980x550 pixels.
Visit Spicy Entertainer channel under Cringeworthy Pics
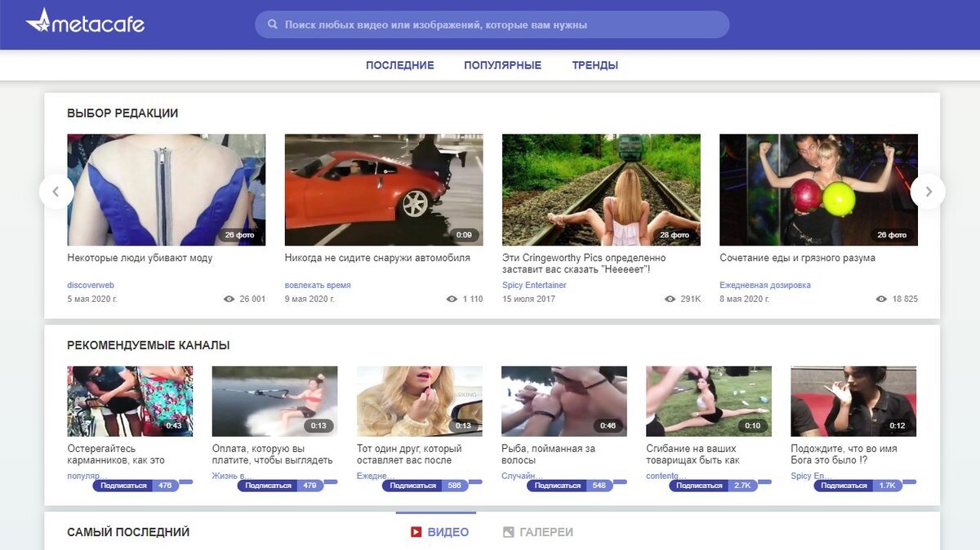click(534, 286)
